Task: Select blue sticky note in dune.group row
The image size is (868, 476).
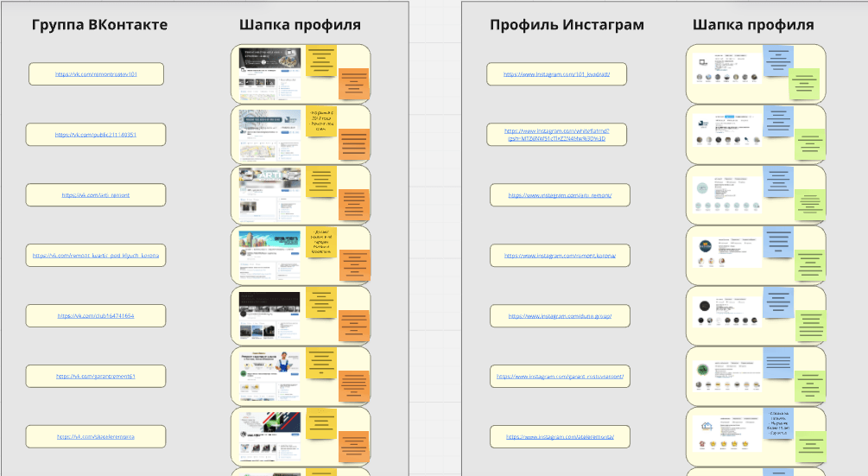Action: (778, 301)
